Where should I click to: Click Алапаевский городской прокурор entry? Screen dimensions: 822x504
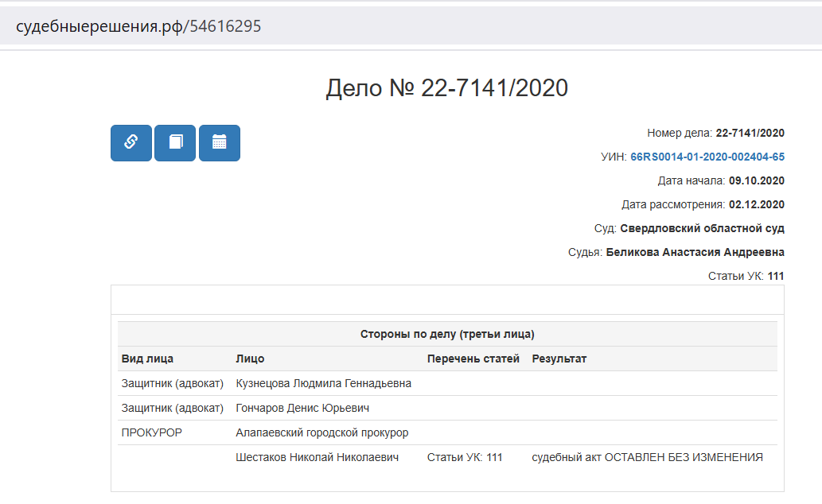click(x=321, y=433)
